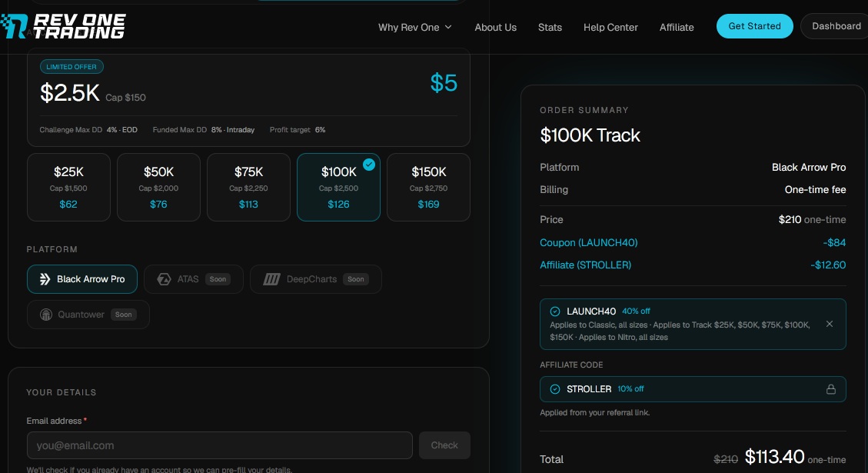The width and height of the screenshot is (868, 473).
Task: Click the DeepCharts stripes icon
Action: pos(271,279)
